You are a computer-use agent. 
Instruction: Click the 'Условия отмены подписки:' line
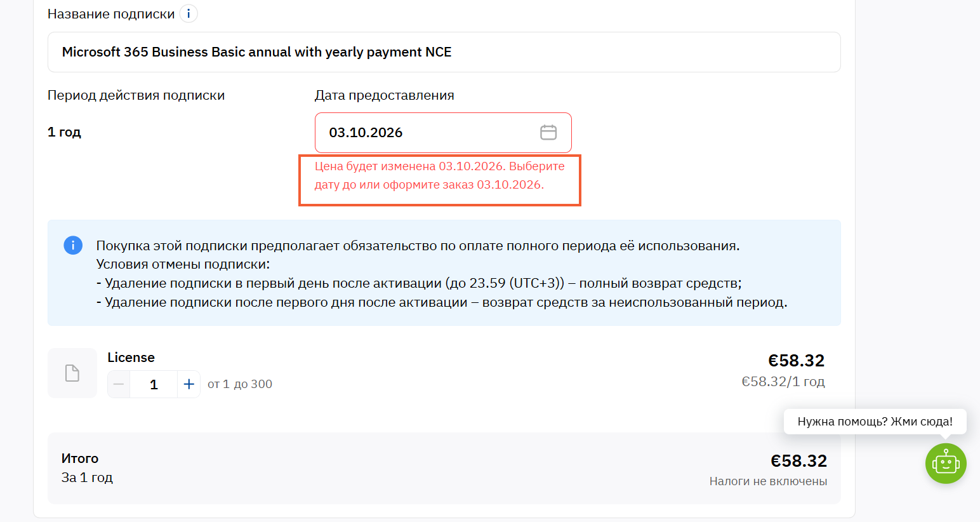[x=183, y=264]
